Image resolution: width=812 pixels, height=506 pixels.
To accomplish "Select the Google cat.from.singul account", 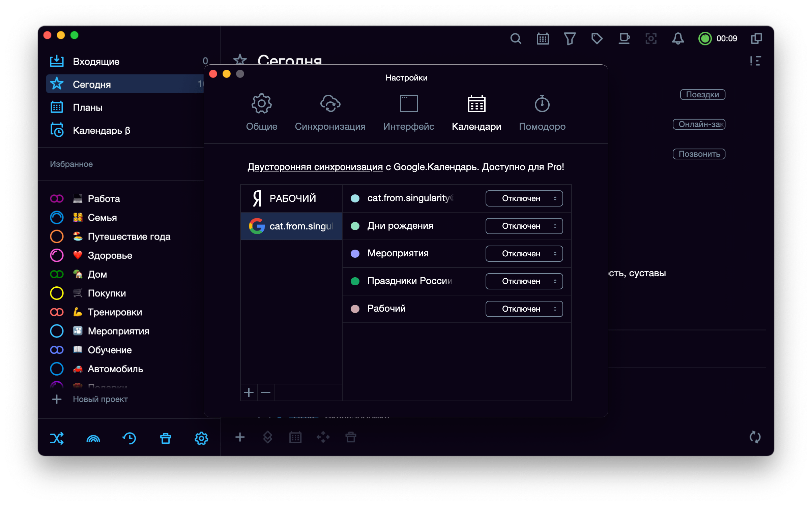I will 291,226.
